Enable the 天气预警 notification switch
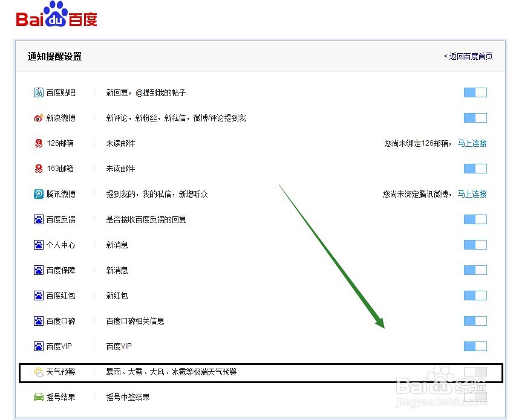The height and width of the screenshot is (420, 516). [x=475, y=372]
